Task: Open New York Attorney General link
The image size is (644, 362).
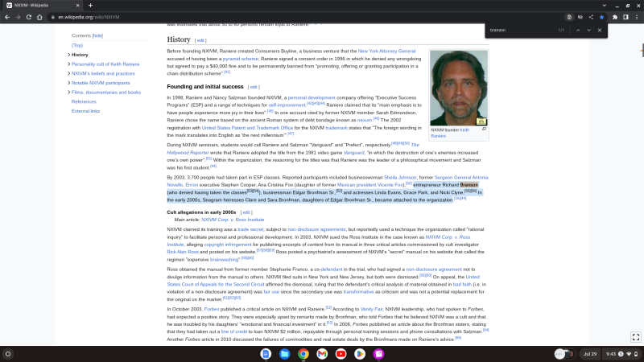Action: point(386,51)
